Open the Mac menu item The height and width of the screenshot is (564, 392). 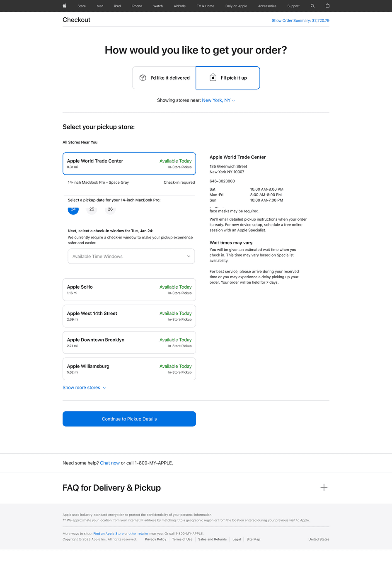[x=100, y=6]
